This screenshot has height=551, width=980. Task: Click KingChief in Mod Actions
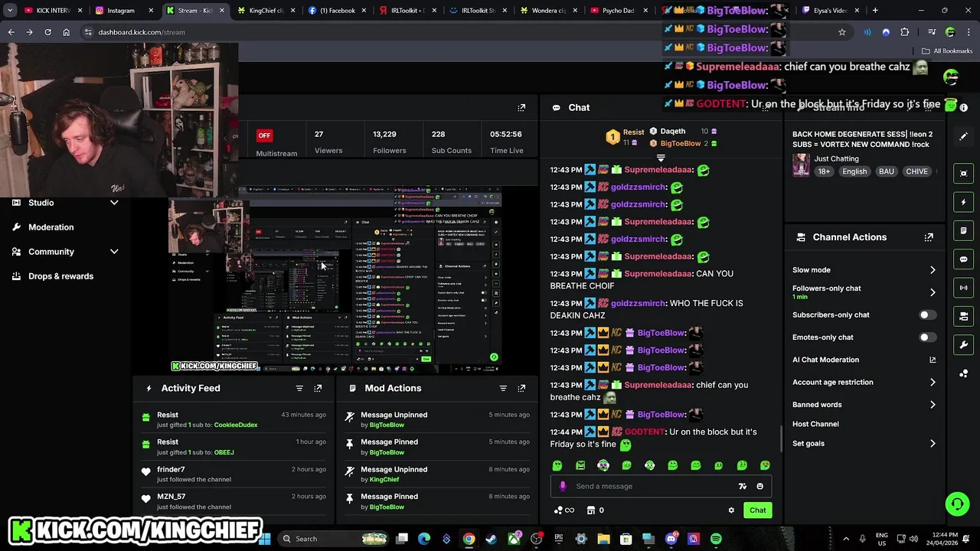click(384, 480)
